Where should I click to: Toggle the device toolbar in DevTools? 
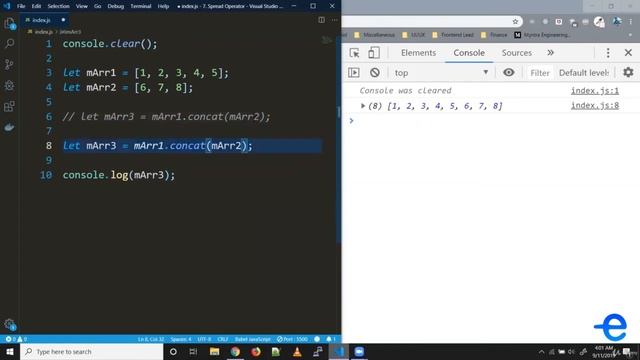373,53
